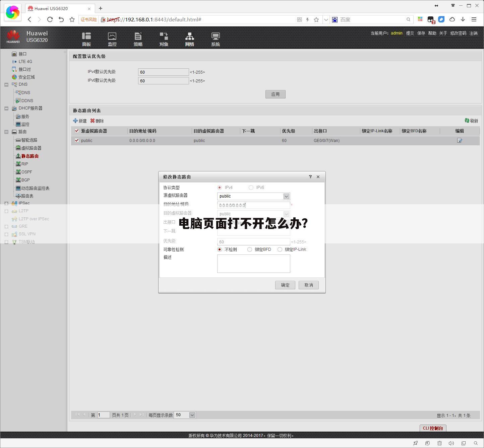
Task: Click the 刷新 refresh icon
Action: [x=467, y=121]
